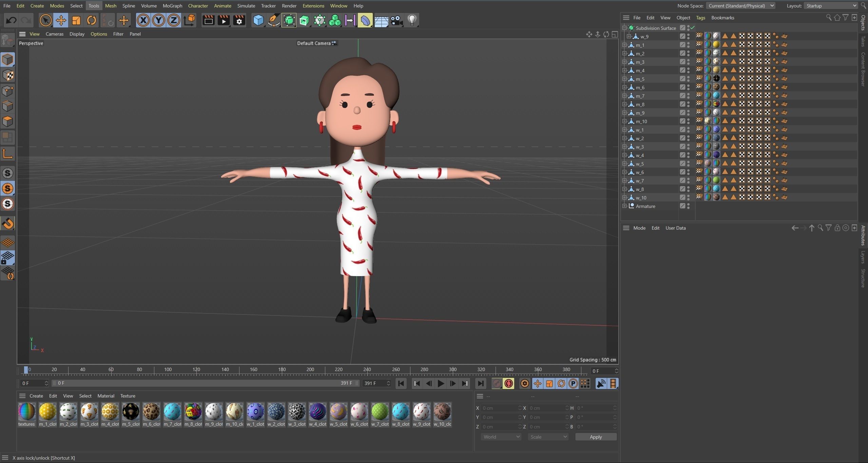868x463 pixels.
Task: Toggle Parameter keyframe recording P icon
Action: (x=573, y=383)
